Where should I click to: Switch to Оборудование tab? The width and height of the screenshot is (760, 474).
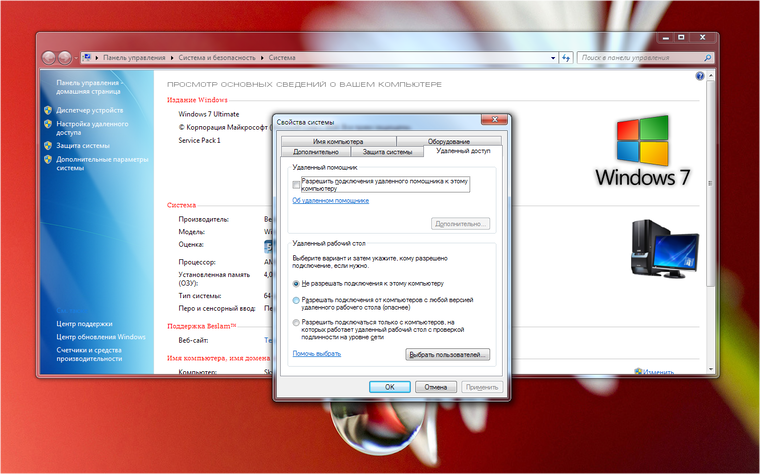[x=449, y=142]
